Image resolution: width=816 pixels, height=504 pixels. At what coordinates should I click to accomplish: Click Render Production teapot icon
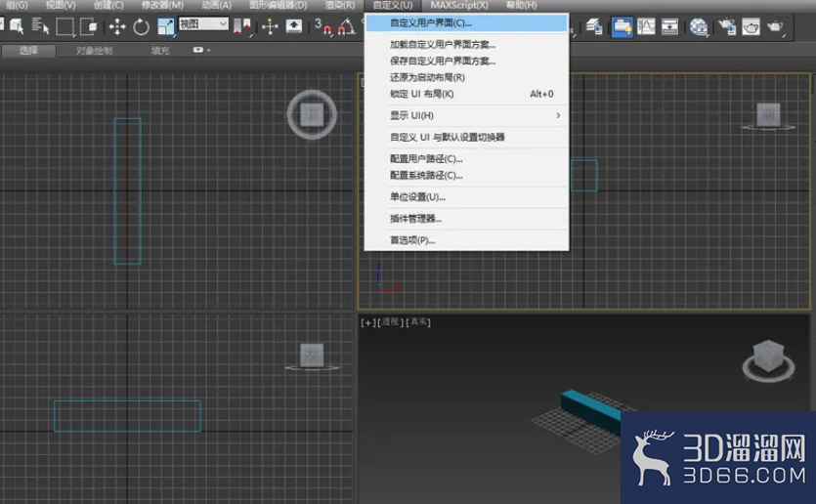click(775, 26)
